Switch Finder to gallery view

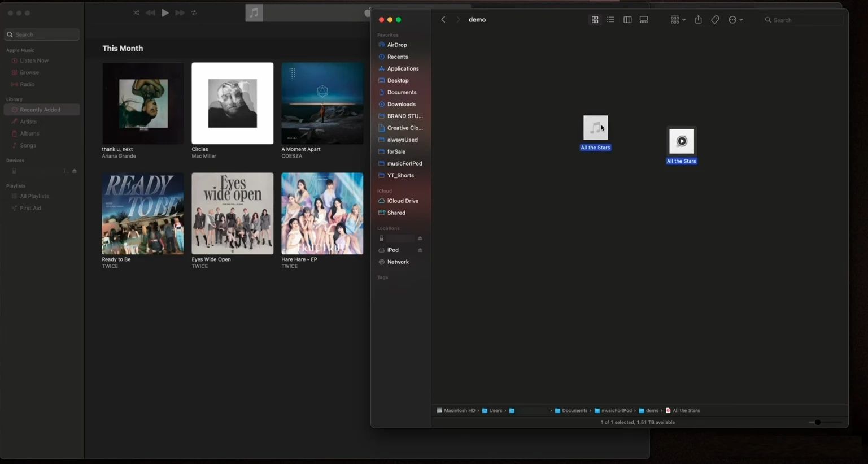(644, 20)
